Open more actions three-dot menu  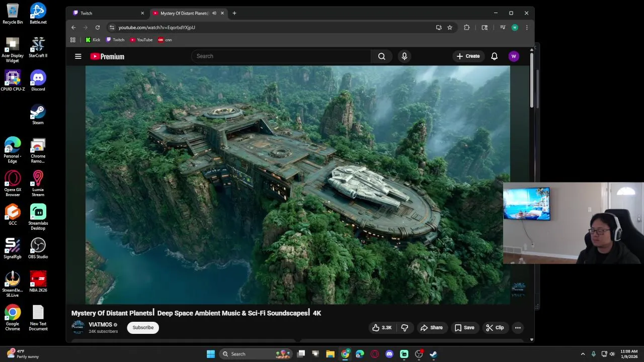518,328
